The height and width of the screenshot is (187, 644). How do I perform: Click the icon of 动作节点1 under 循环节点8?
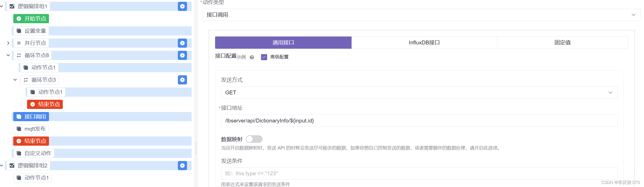[26, 68]
